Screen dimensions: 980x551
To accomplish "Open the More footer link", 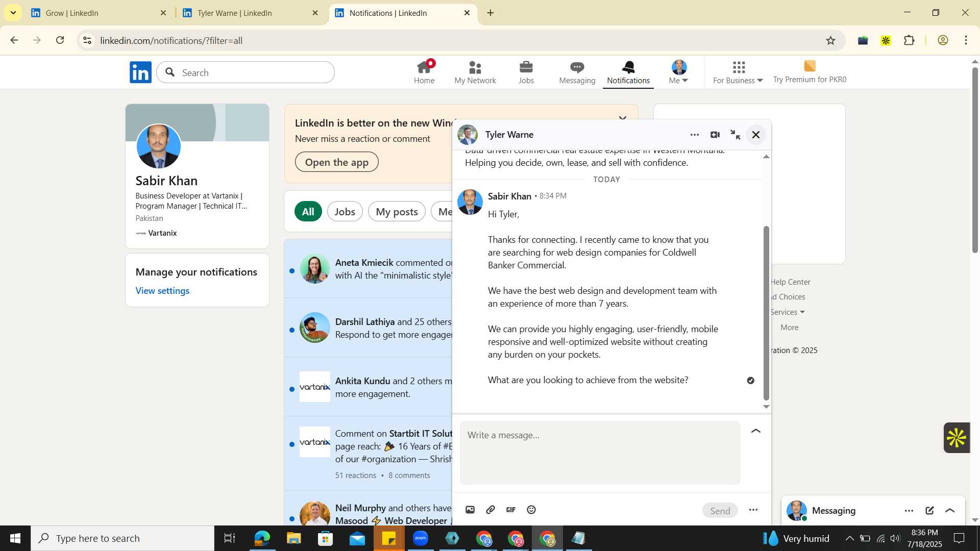I will [789, 327].
